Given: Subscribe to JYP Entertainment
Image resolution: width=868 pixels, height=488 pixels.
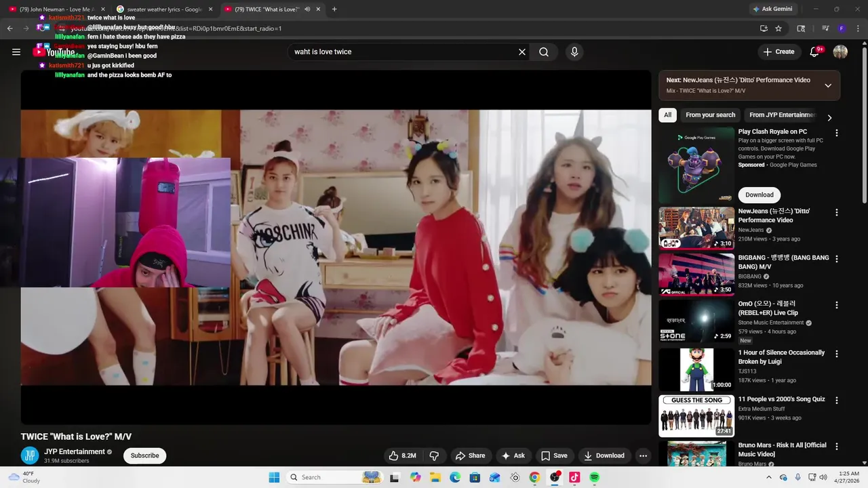Looking at the screenshot, I should 144,455.
